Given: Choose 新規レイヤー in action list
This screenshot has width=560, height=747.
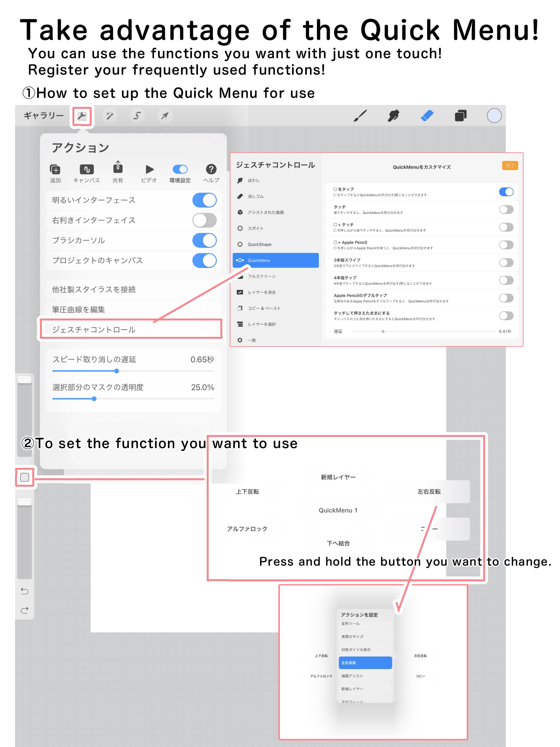Looking at the screenshot, I should click(365, 689).
